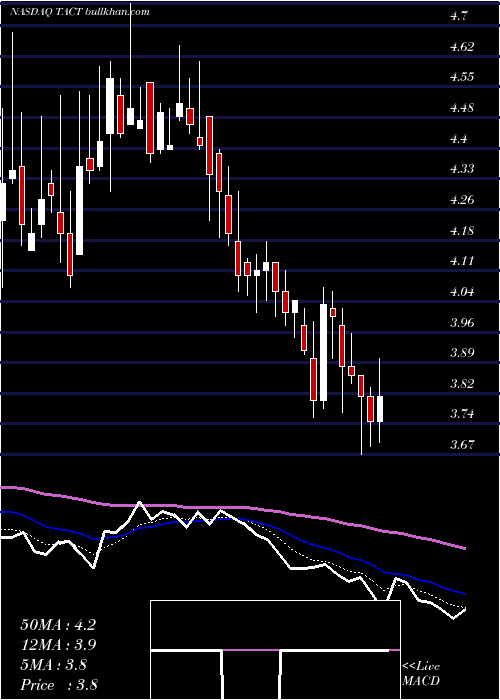Click the 3.74 price axis label

(462, 414)
